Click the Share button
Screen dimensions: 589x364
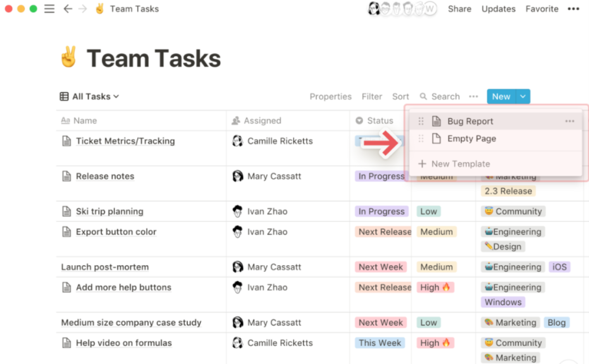click(x=460, y=9)
